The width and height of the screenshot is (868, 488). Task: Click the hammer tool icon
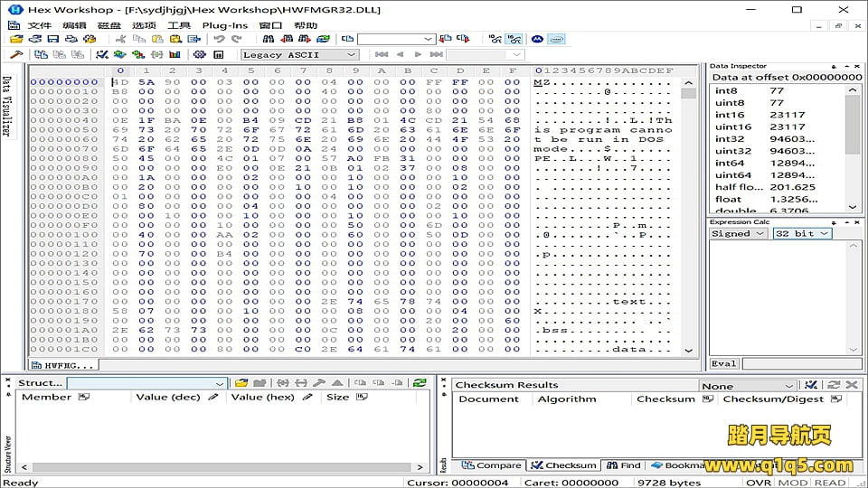click(14, 55)
